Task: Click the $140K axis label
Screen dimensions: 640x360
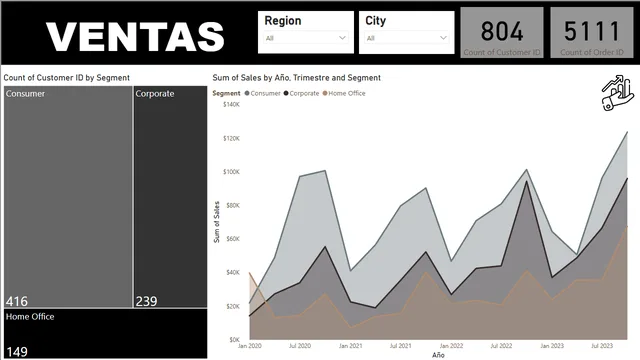Action: 231,104
